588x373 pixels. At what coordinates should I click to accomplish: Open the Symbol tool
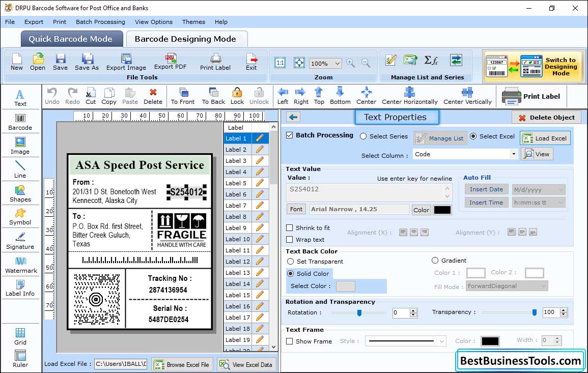20,217
